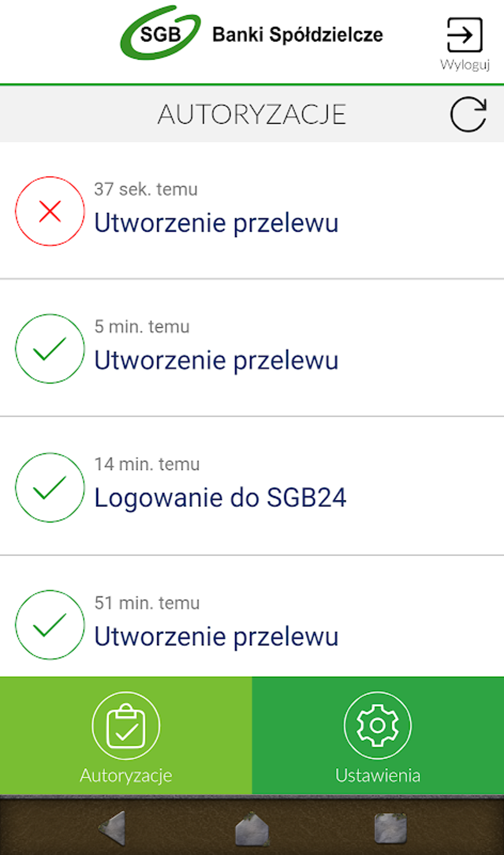Open the Logowanie do SGB24 entry
This screenshot has height=855, width=504.
click(x=220, y=497)
